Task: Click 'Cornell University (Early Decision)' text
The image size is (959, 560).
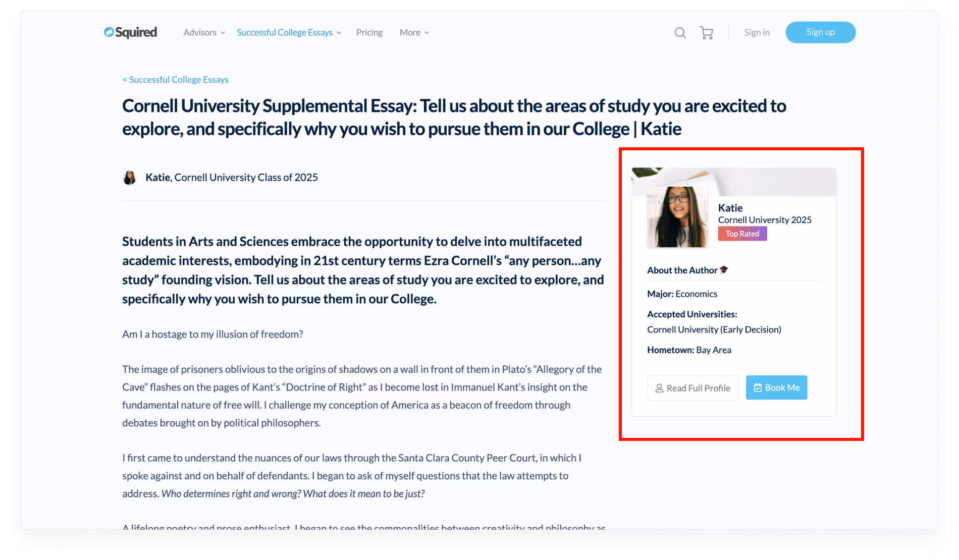Action: coord(714,330)
